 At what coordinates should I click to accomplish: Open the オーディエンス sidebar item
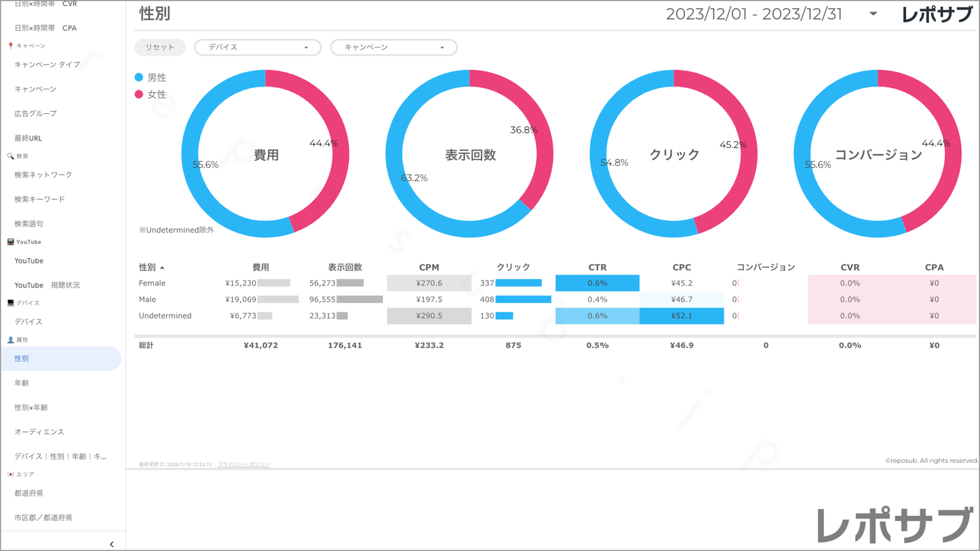click(x=39, y=432)
